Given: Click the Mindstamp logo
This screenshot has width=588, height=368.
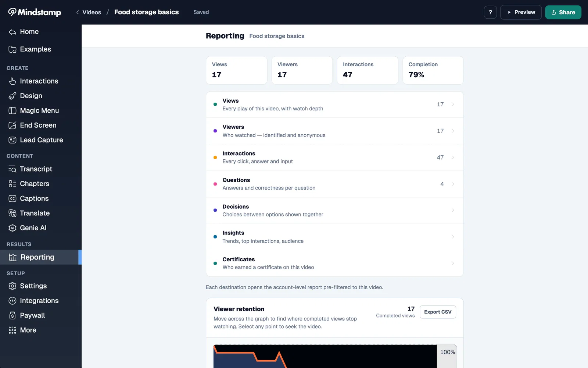Looking at the screenshot, I should tap(35, 12).
